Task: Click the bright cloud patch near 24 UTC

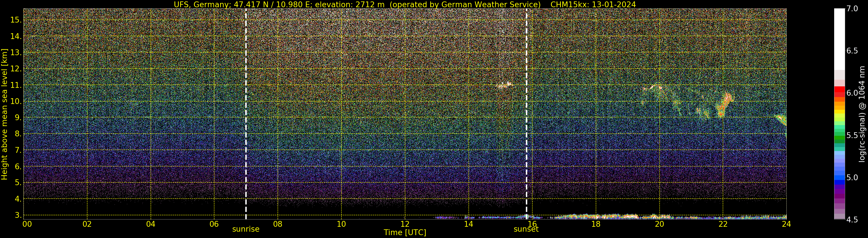Action: [x=781, y=120]
